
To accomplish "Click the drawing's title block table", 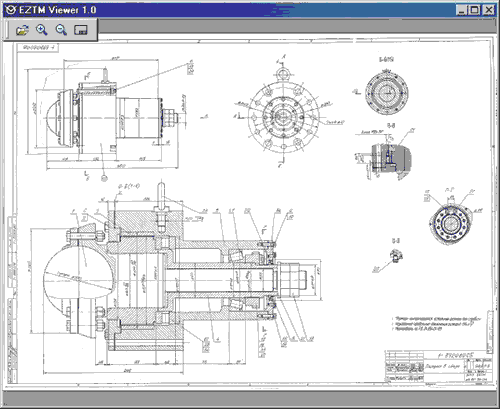I will (x=439, y=366).
